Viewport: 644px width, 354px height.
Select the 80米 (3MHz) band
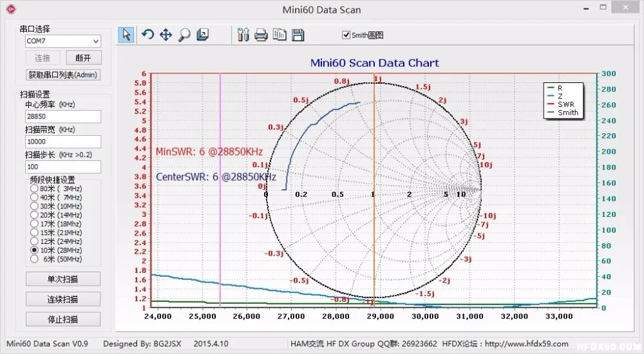click(x=34, y=189)
